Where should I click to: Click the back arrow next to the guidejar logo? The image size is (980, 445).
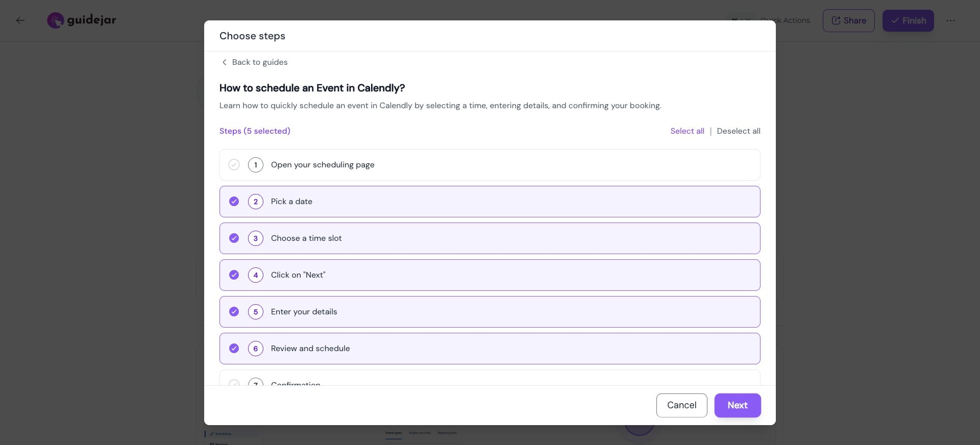20,20
